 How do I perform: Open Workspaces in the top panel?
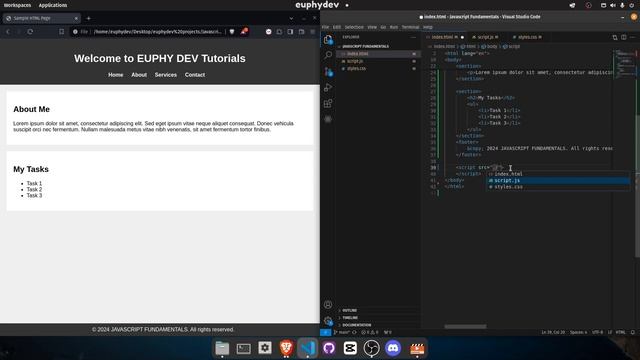click(x=17, y=5)
